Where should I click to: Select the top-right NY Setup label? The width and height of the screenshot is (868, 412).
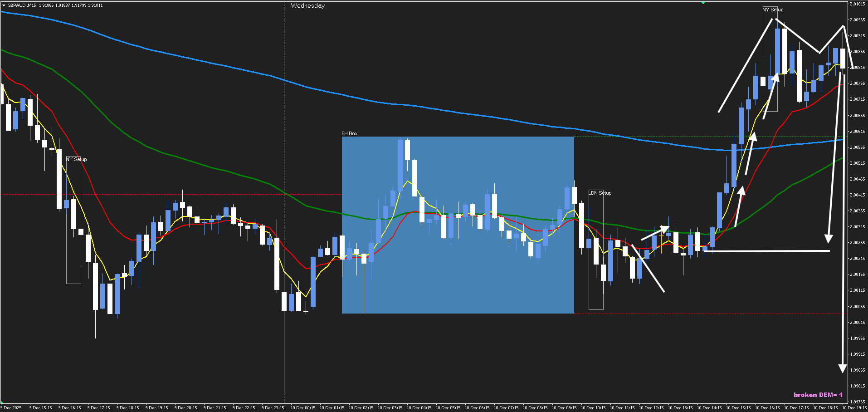(773, 10)
